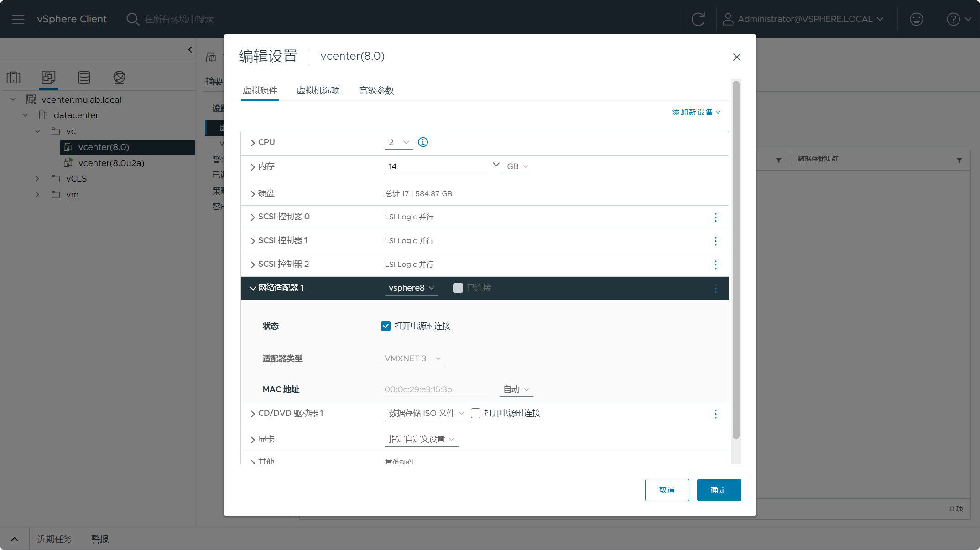Click the MAC address input field

(433, 389)
